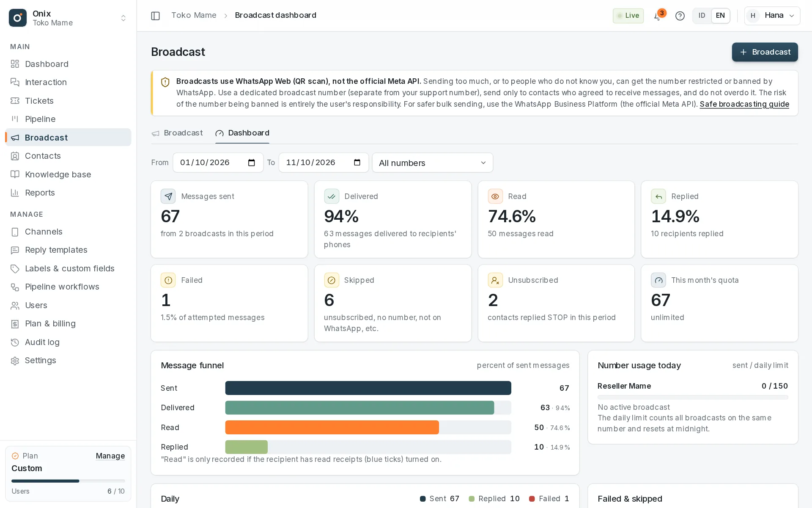
Task: Click the Tickets icon in sidebar
Action: (15, 101)
